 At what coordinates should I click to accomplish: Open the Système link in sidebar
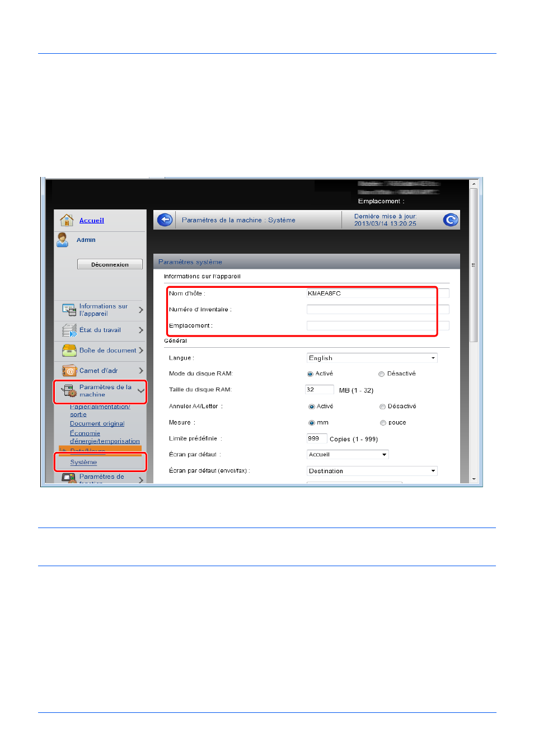point(83,463)
